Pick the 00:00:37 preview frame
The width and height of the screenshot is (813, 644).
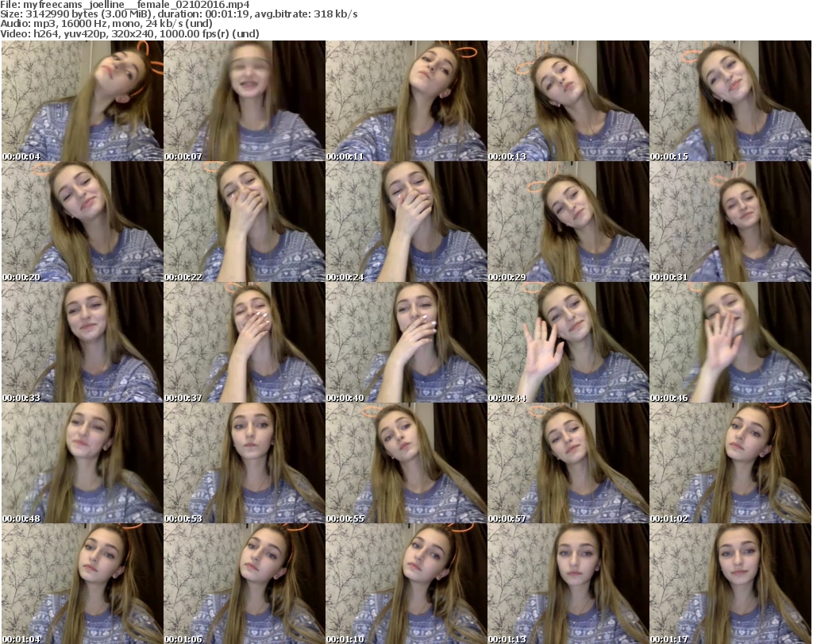245,342
